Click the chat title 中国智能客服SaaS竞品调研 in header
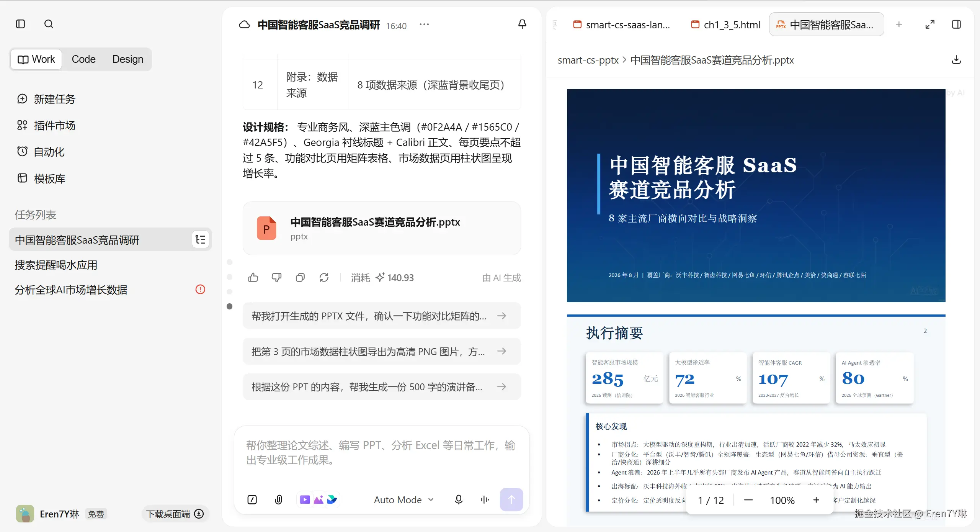 318,25
